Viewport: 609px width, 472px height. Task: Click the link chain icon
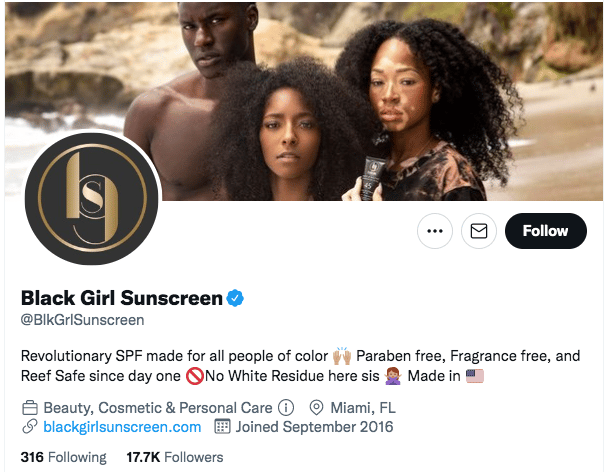(30, 427)
